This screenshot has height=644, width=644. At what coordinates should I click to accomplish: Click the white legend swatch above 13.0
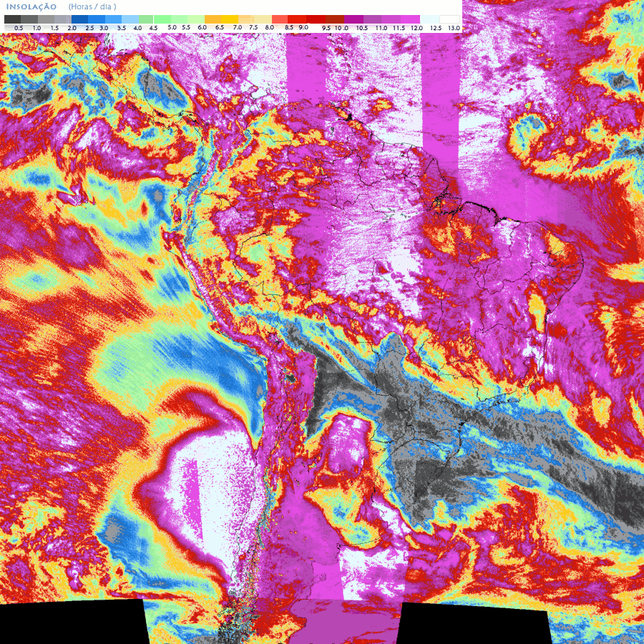(449, 19)
